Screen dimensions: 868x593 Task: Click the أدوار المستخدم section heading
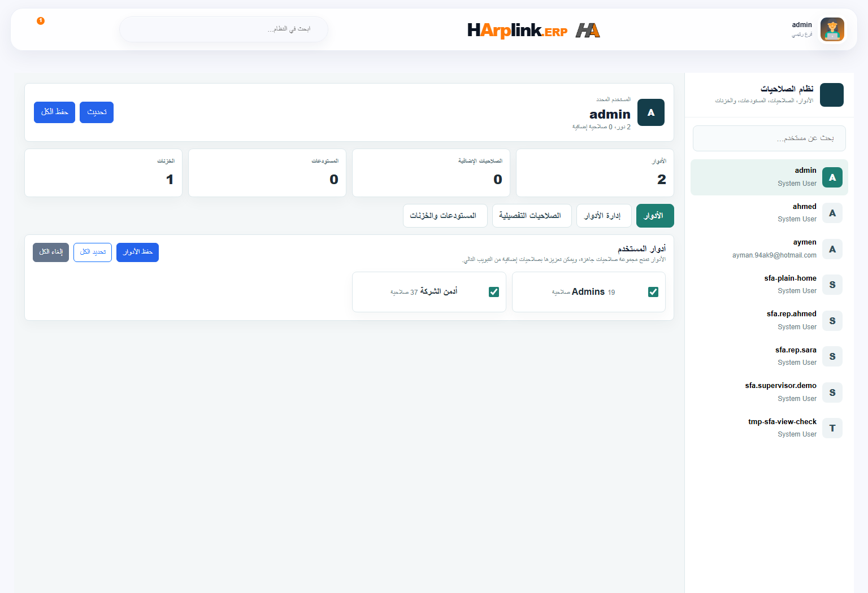pos(641,248)
